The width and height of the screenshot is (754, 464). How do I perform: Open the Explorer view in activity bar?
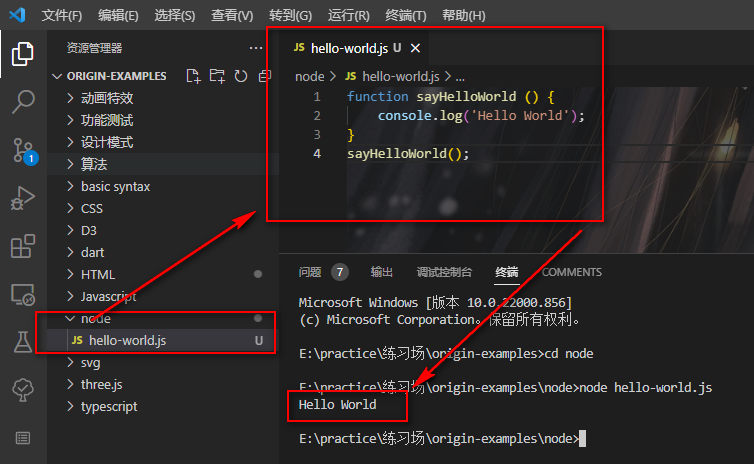(23, 54)
